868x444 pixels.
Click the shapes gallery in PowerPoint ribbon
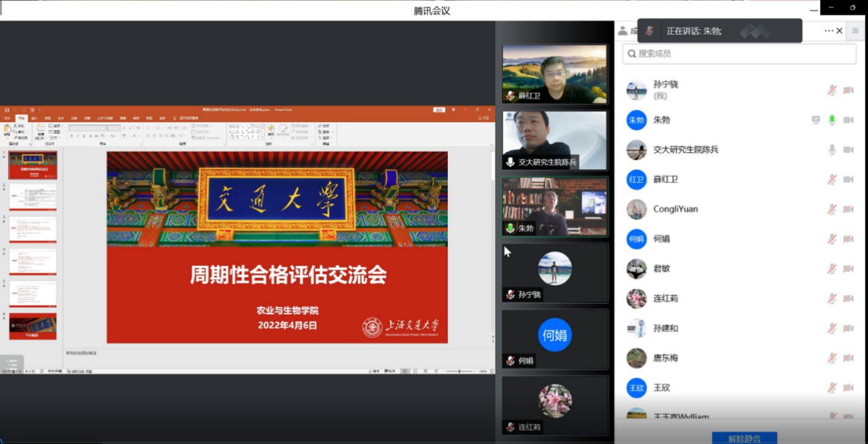point(245,131)
